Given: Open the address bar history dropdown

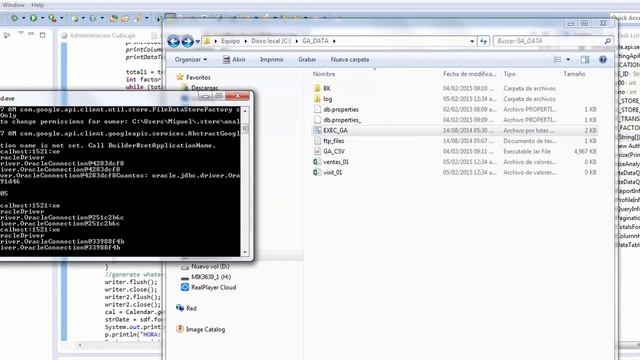Looking at the screenshot, I should click(472, 41).
